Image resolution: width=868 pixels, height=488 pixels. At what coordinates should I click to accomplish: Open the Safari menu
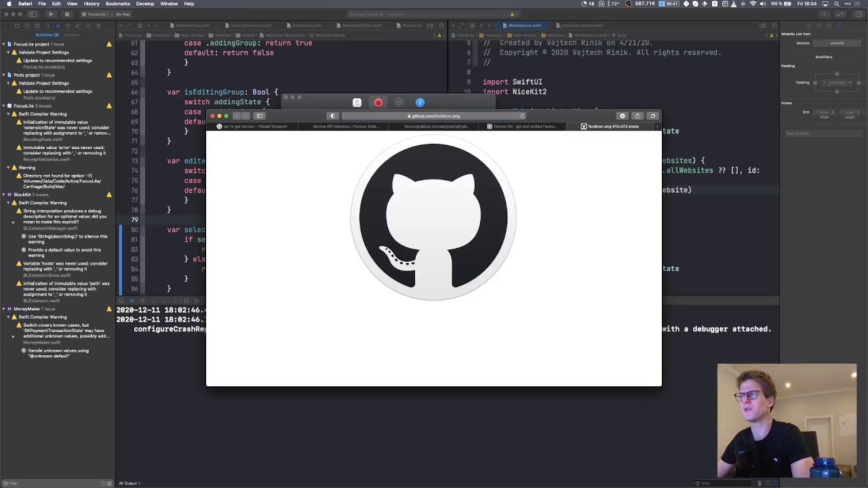(25, 4)
